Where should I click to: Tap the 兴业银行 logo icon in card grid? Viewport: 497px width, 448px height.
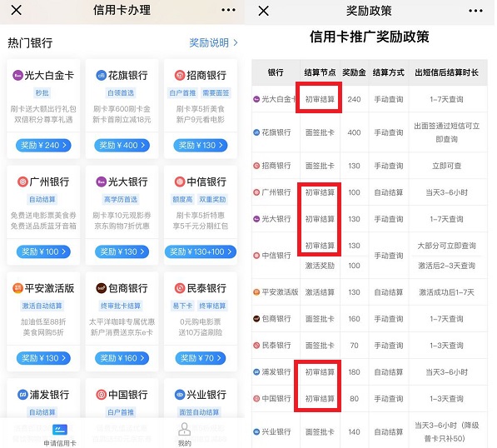[x=179, y=395]
